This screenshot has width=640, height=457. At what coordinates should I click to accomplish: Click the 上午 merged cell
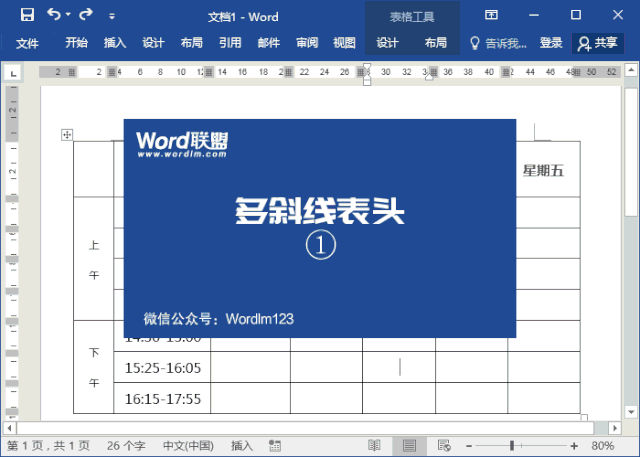pyautogui.click(x=94, y=259)
